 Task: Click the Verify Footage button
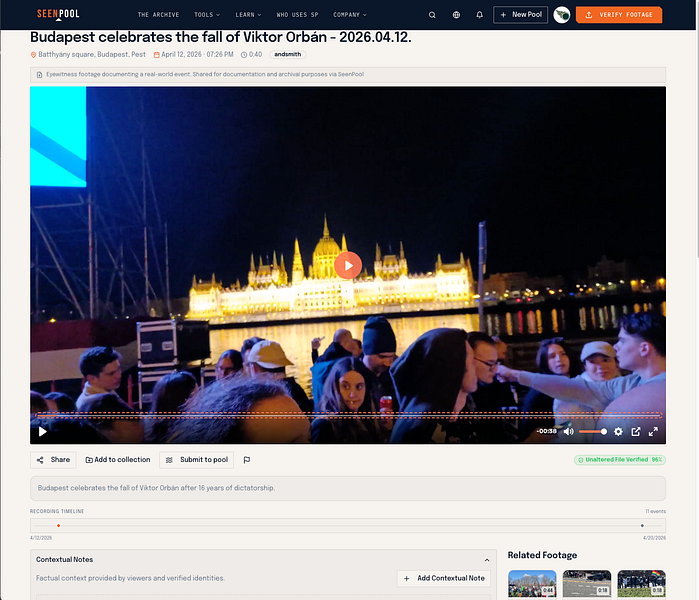coord(619,15)
